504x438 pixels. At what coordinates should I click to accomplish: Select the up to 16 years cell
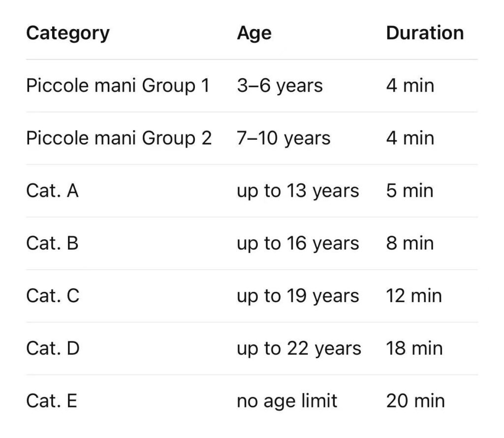click(298, 244)
